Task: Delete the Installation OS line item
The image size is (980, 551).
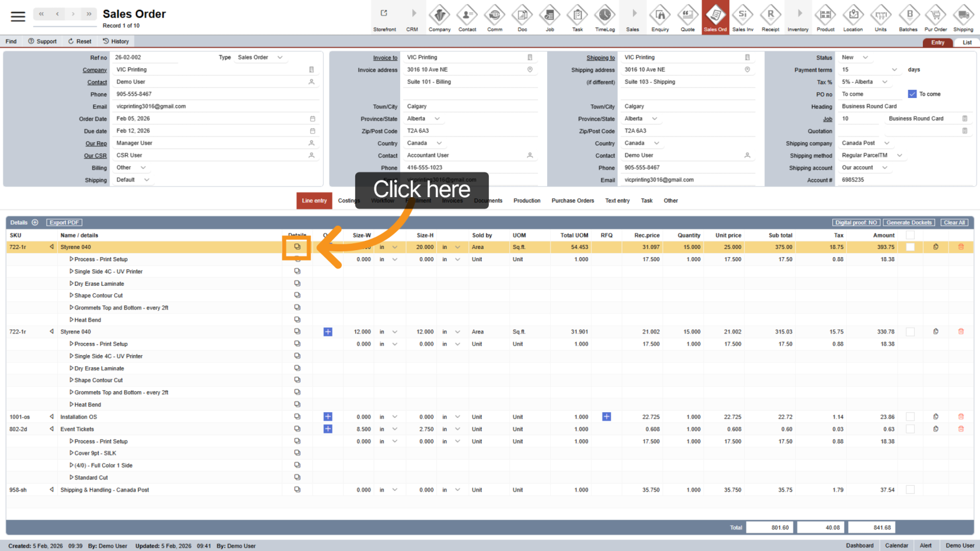Action: point(961,417)
